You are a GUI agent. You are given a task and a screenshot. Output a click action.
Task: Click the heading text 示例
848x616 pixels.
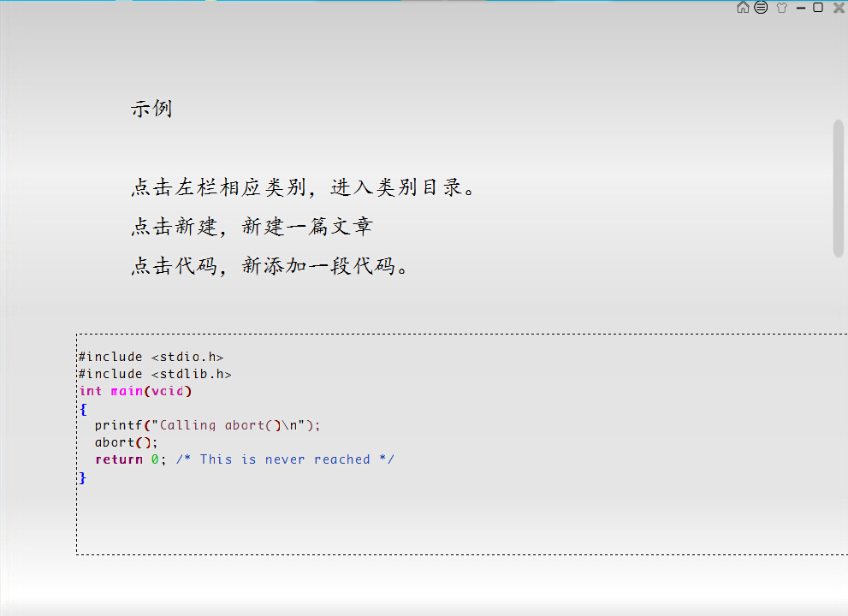click(x=151, y=109)
